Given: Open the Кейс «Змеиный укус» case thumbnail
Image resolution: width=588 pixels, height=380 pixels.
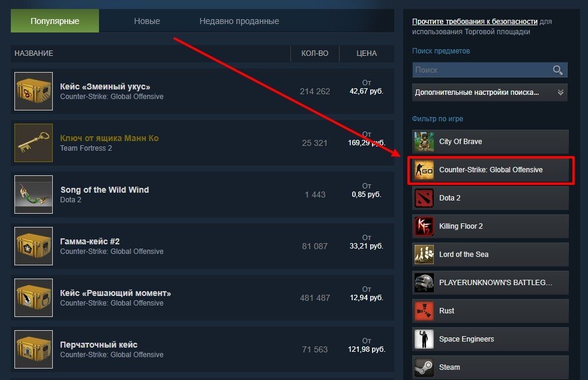Looking at the screenshot, I should pos(34,91).
